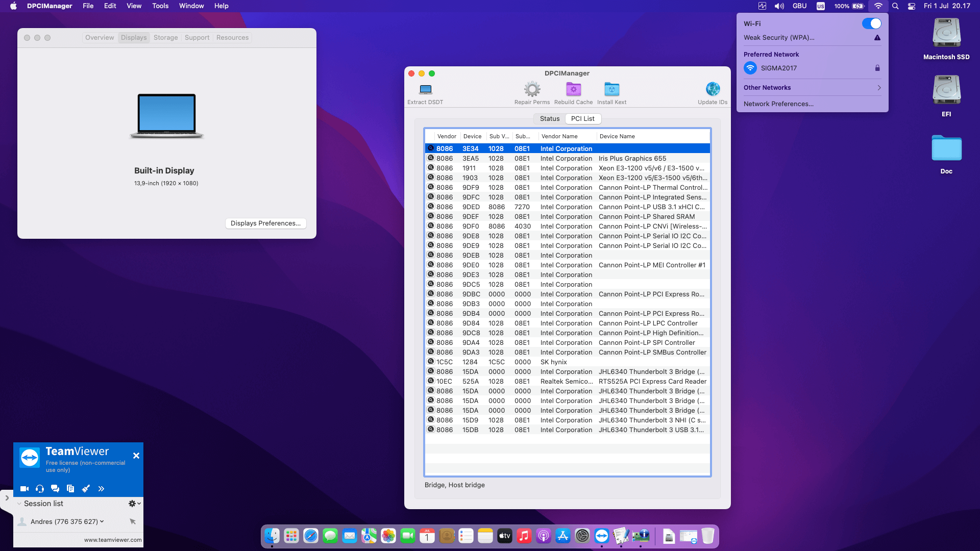Image resolution: width=980 pixels, height=551 pixels.
Task: Switch to the Storage tab
Action: coord(166,38)
